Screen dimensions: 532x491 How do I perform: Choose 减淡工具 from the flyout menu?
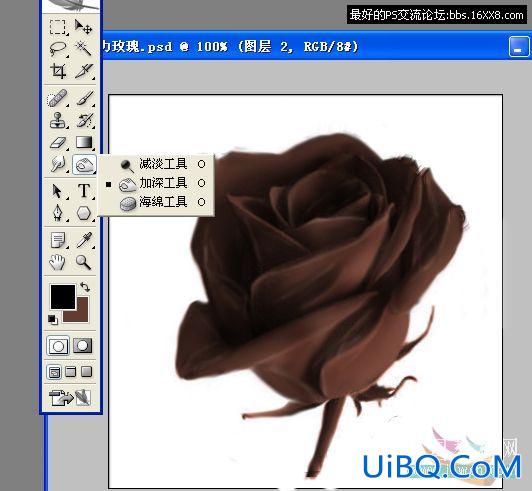(157, 164)
